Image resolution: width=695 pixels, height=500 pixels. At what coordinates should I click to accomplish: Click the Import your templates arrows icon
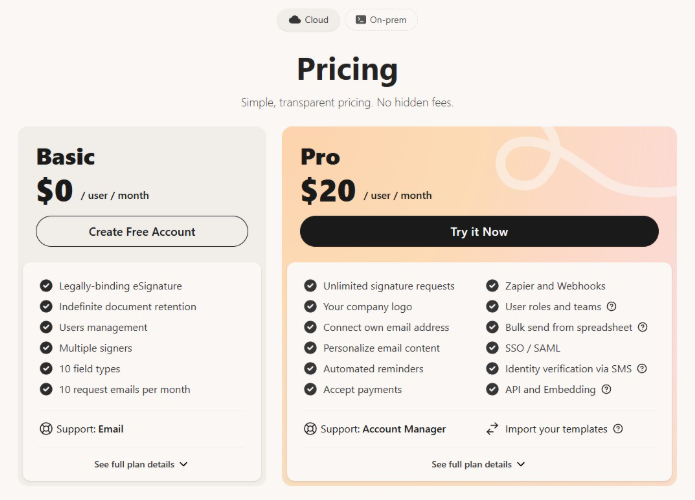point(492,429)
